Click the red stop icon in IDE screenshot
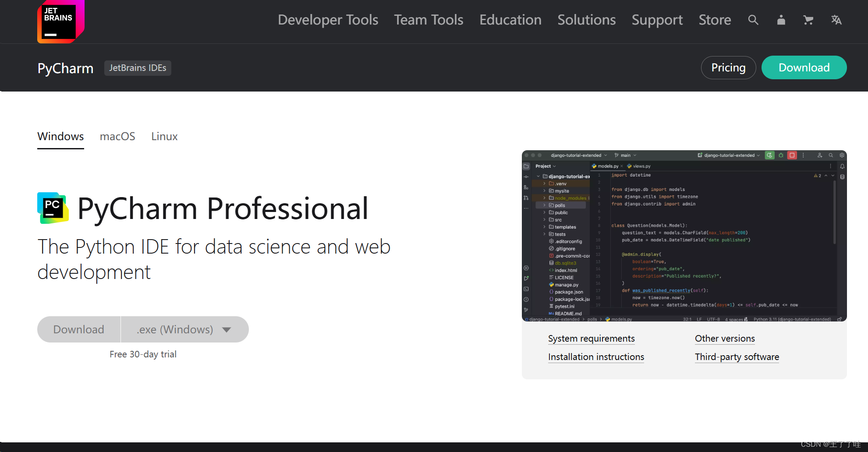Viewport: 868px width, 452px height. [792, 155]
